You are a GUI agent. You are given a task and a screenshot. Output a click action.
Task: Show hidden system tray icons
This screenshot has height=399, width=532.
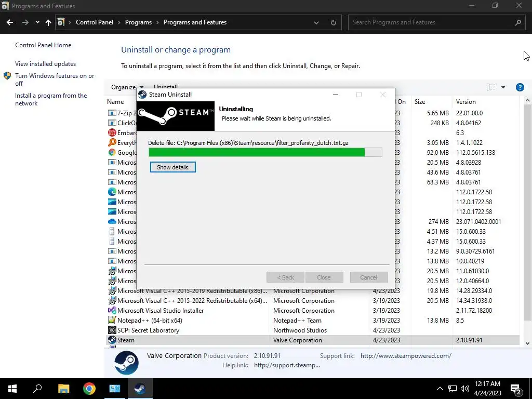[x=440, y=389]
